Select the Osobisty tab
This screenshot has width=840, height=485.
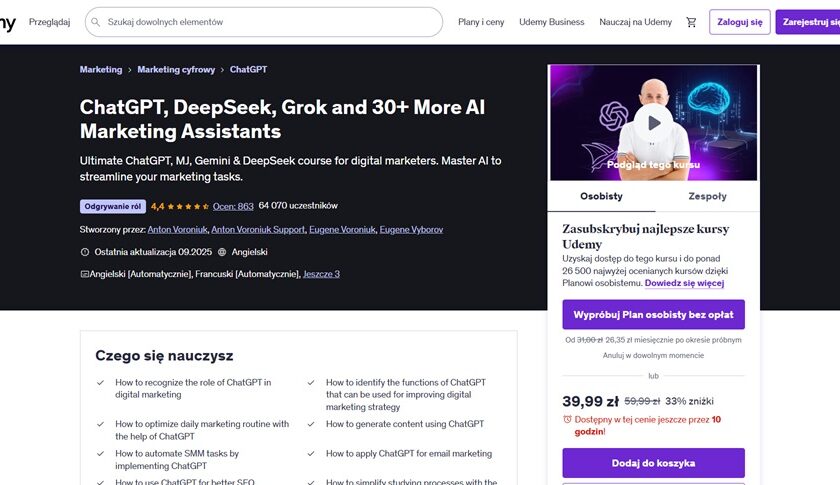pos(601,196)
